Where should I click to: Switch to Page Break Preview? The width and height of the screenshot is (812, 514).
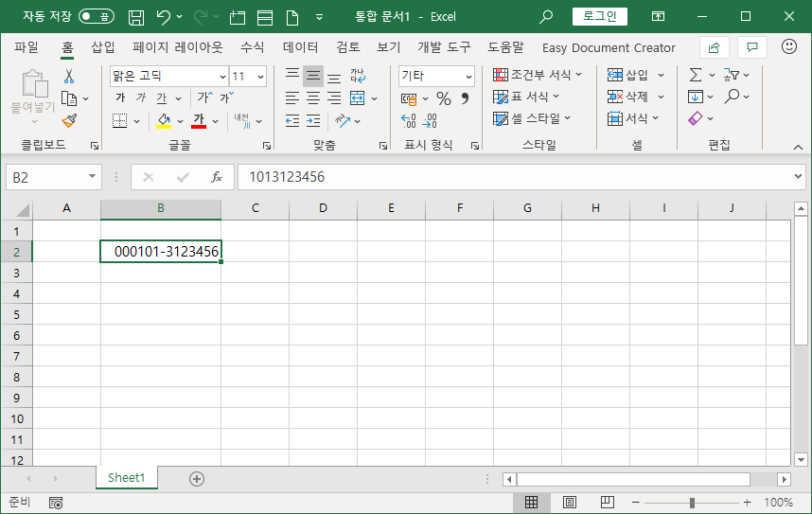(607, 502)
